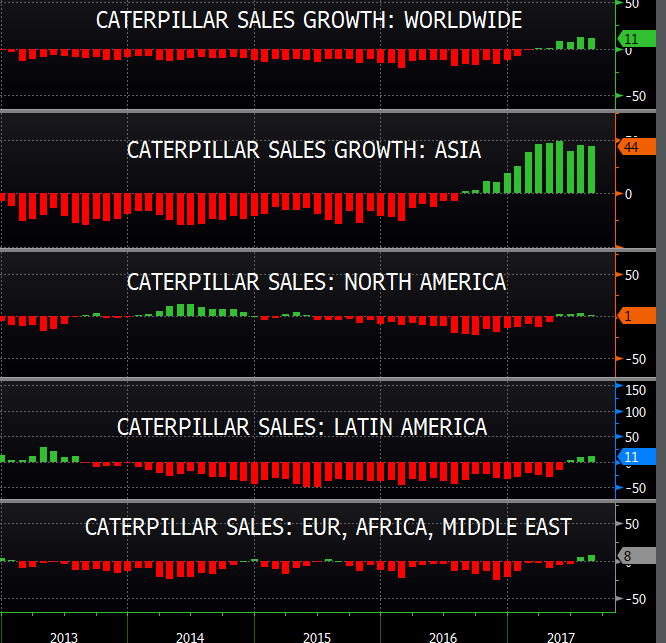Click the 2017 label on the time axis
Viewport: 666px width, 643px height.
click(561, 637)
